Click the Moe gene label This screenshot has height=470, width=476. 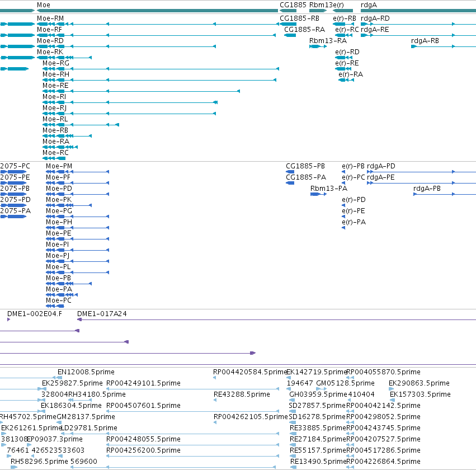tap(44, 5)
